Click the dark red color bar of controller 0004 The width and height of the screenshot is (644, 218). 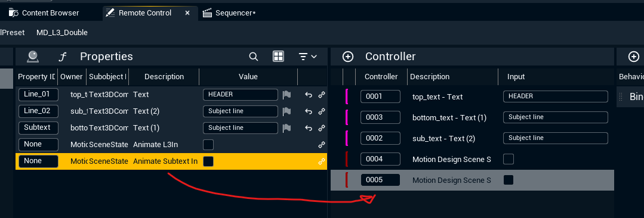point(347,159)
